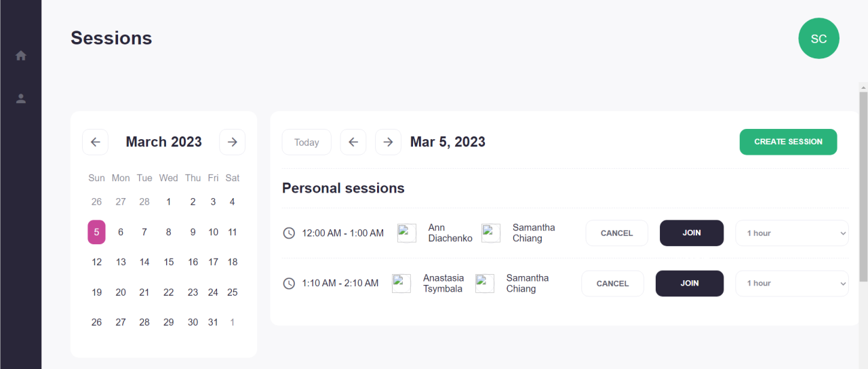The height and width of the screenshot is (369, 868).
Task: Cancel the 12:00 AM session
Action: (616, 233)
